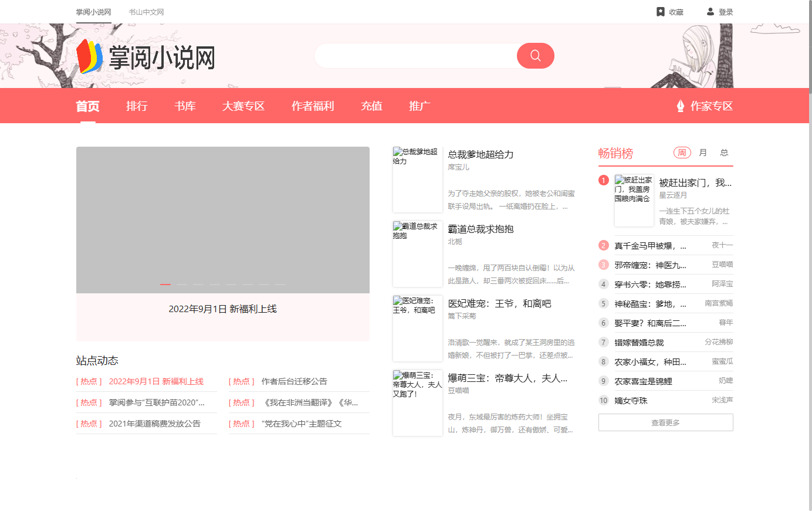Click author name 篱下采菊
Screen dimensions: 812x511
tap(462, 316)
